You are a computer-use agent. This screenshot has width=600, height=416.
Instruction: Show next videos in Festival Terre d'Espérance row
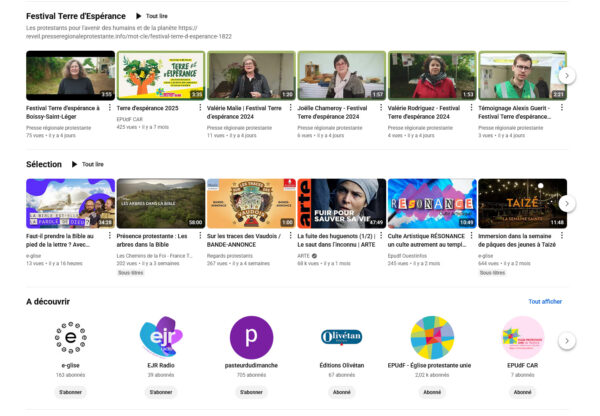(x=567, y=75)
